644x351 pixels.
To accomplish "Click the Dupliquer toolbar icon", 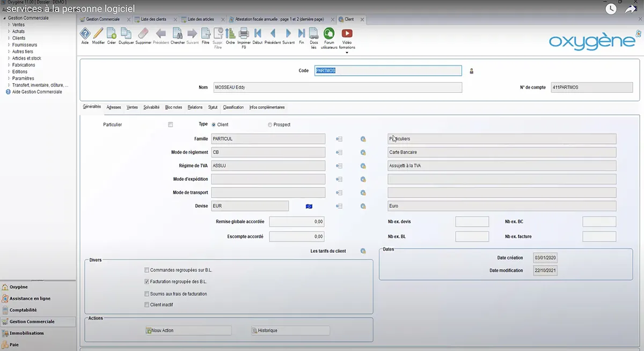I will (x=126, y=34).
